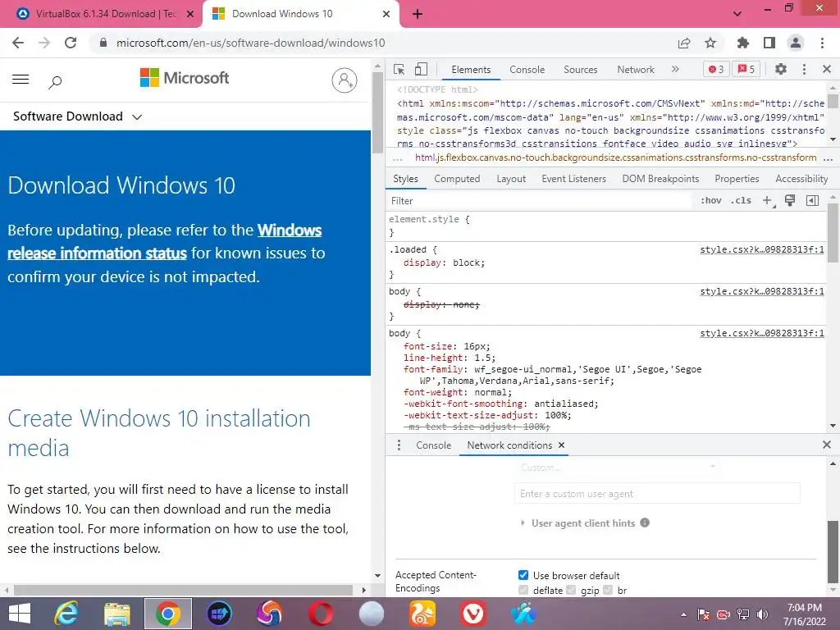Expand breadcrumb ellipsis on left
Image resolution: width=840 pixels, height=630 pixels.
(x=397, y=158)
